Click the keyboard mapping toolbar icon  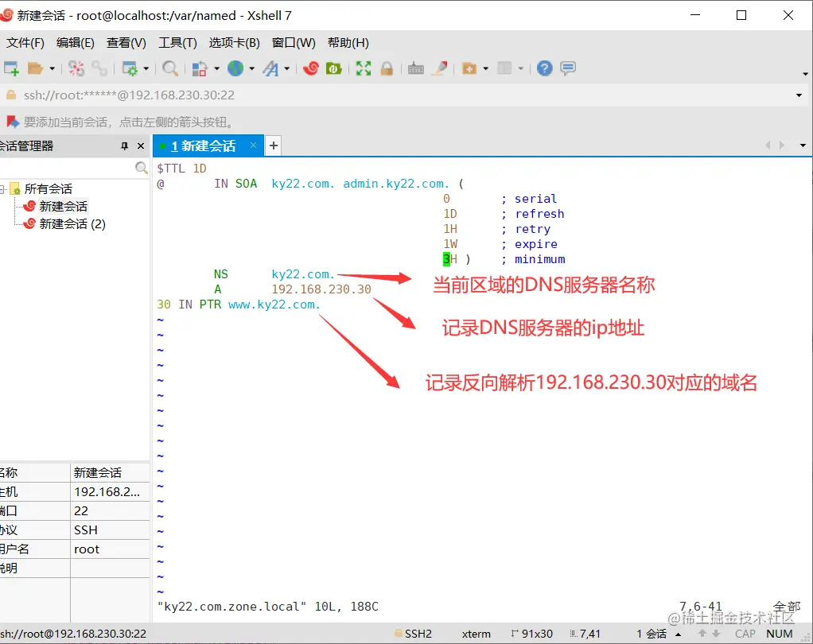point(416,68)
